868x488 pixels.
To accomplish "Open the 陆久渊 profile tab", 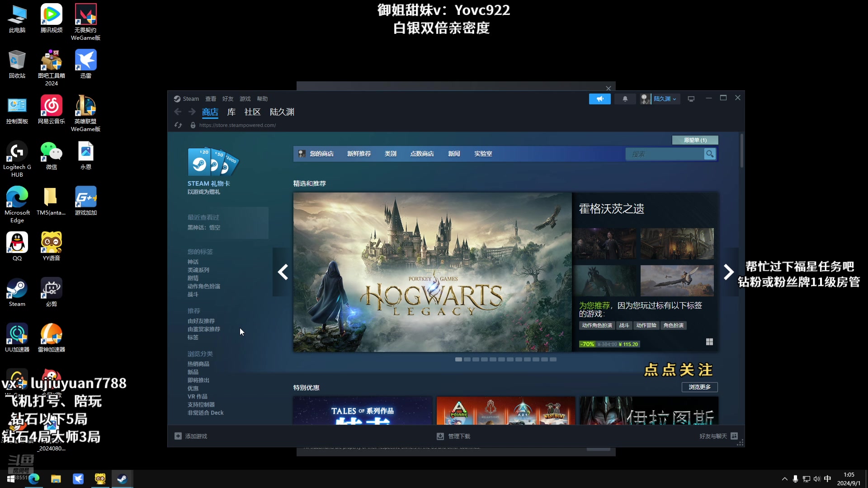I will tap(282, 112).
